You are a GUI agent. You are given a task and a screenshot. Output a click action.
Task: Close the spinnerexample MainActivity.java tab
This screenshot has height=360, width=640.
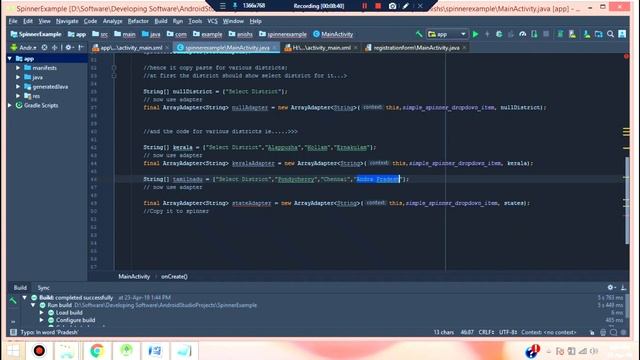point(275,48)
